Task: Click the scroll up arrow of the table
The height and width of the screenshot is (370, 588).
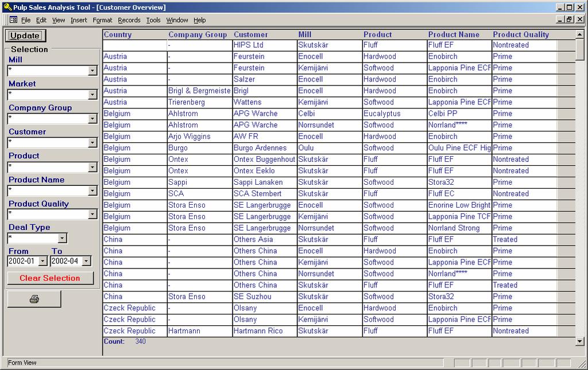Action: [580, 34]
